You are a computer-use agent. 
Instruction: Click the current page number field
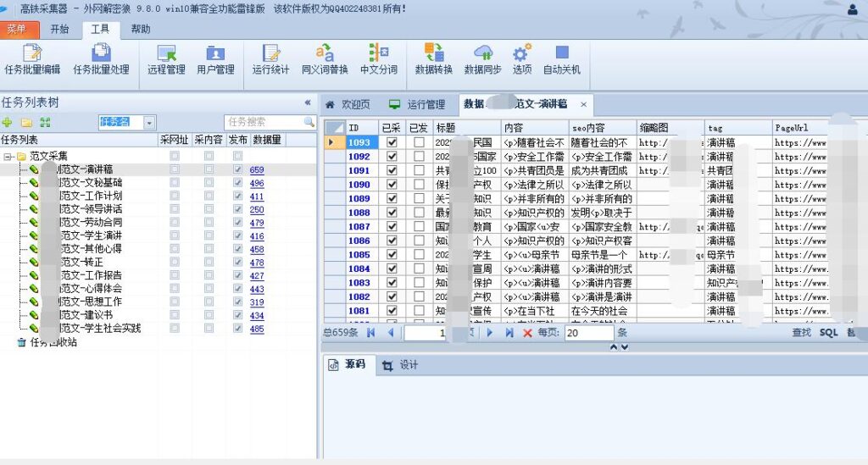426,333
